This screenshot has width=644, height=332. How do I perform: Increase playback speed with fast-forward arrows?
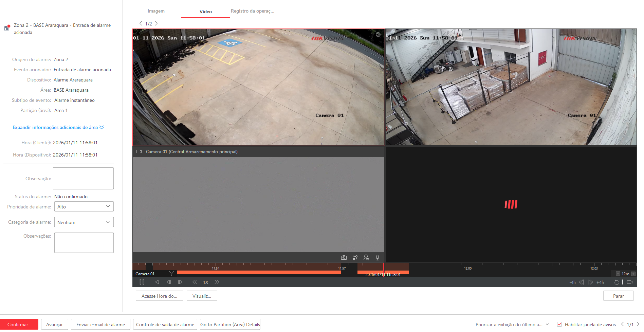[x=217, y=282]
